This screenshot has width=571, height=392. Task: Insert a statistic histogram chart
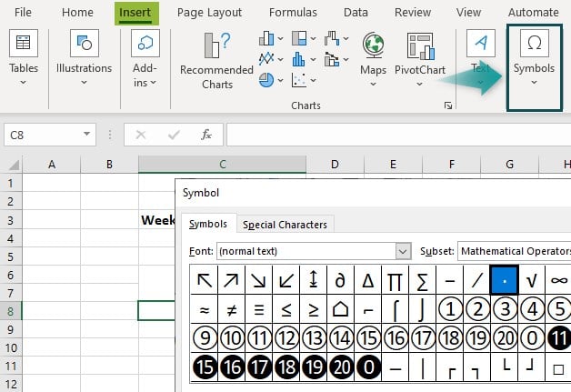[299, 59]
